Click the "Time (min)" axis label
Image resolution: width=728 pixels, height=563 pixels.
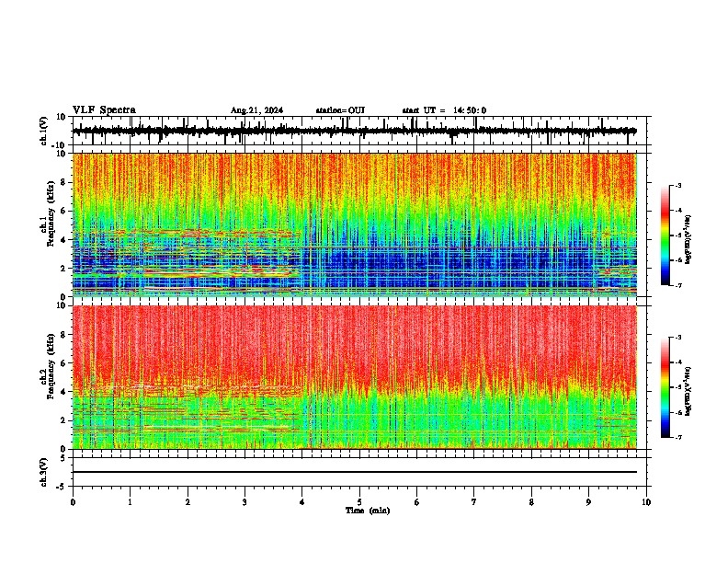click(368, 511)
